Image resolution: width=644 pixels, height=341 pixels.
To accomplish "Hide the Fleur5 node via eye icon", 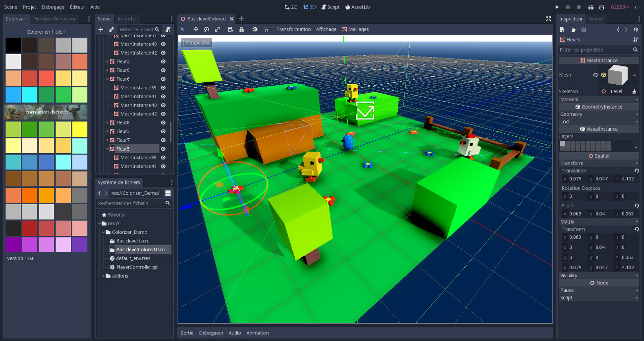I will [x=163, y=149].
